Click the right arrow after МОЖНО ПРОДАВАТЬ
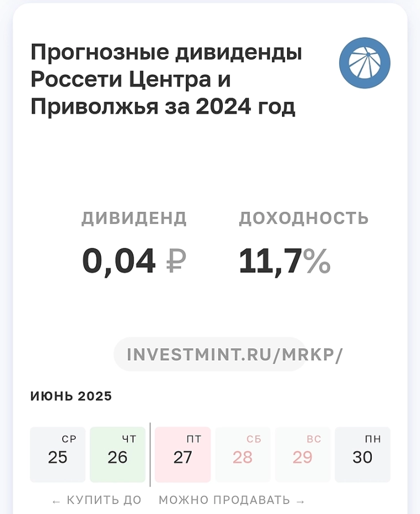Image resolution: width=420 pixels, height=514 pixels. click(x=301, y=501)
